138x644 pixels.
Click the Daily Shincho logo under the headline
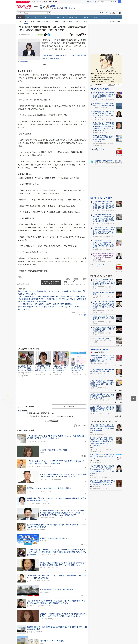[x=77, y=34]
